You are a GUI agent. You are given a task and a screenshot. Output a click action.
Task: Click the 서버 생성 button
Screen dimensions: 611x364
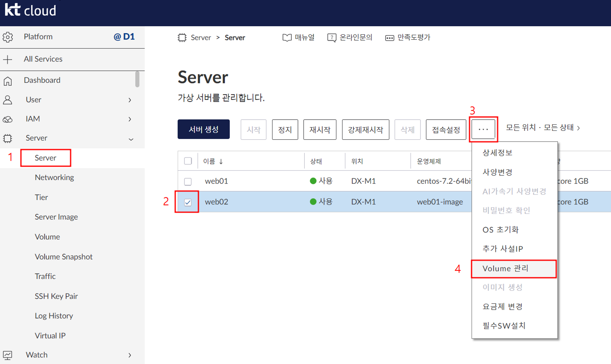point(203,129)
